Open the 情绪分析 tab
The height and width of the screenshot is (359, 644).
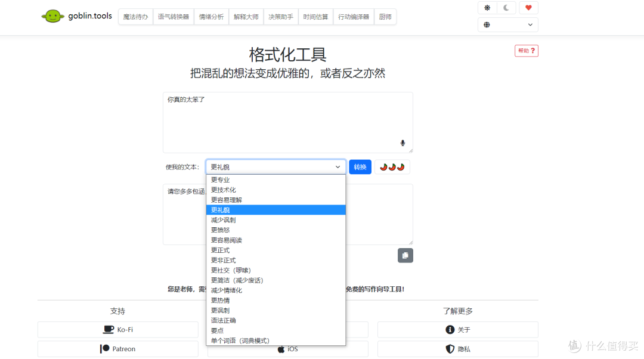point(212,17)
